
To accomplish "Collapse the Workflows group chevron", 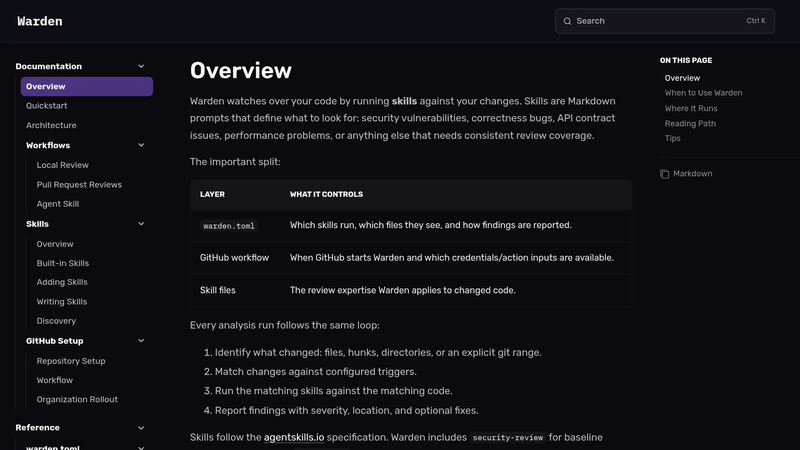I will [141, 145].
